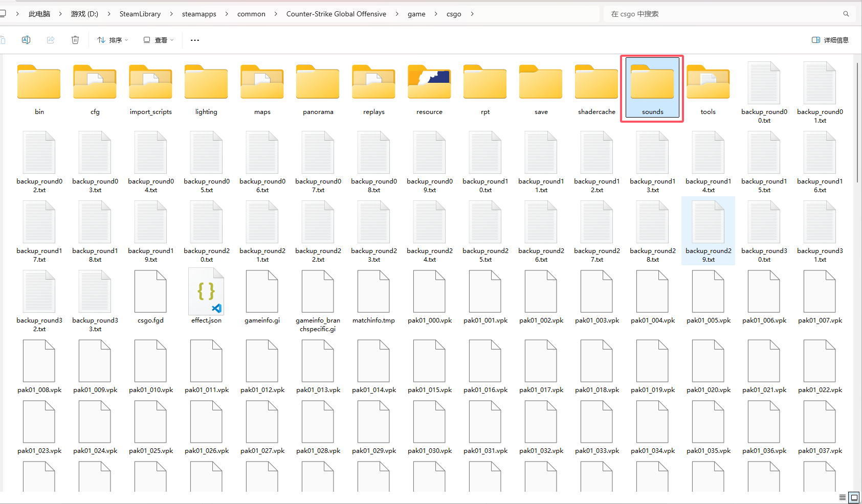
Task: Click the Delete trash can icon
Action: tap(75, 40)
